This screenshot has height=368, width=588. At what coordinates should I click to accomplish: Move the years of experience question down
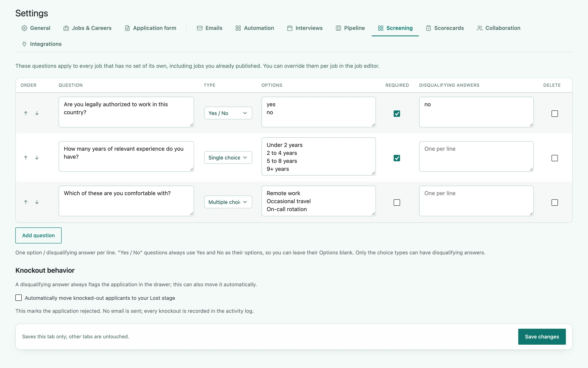pos(37,158)
